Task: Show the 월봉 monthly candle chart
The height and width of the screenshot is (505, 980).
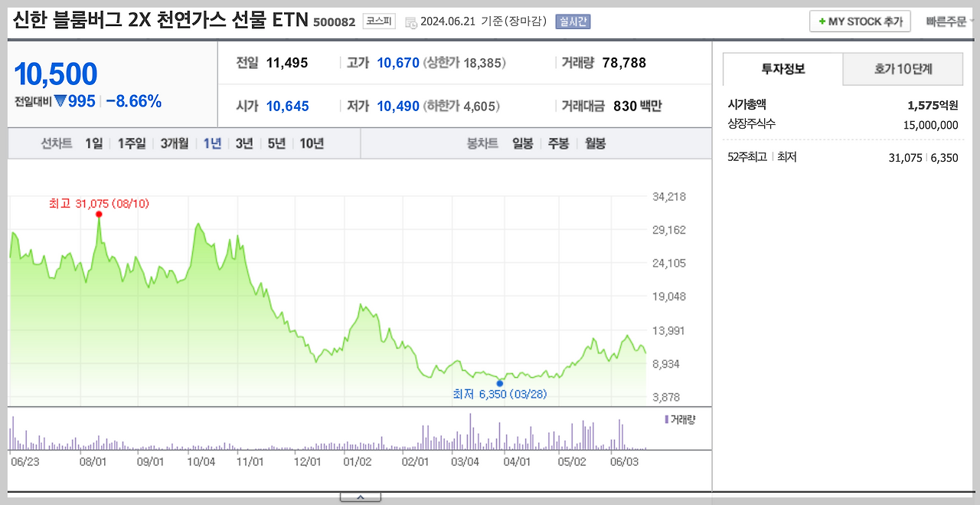Action: [595, 143]
